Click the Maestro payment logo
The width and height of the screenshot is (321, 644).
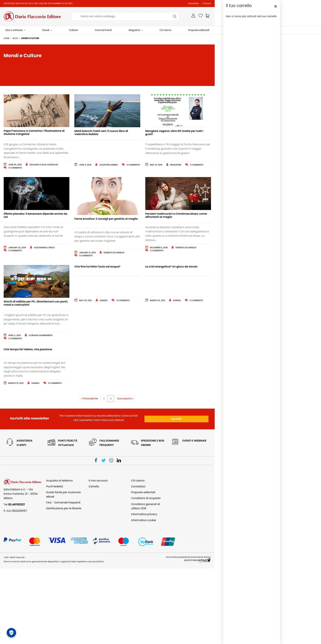tap(124, 542)
